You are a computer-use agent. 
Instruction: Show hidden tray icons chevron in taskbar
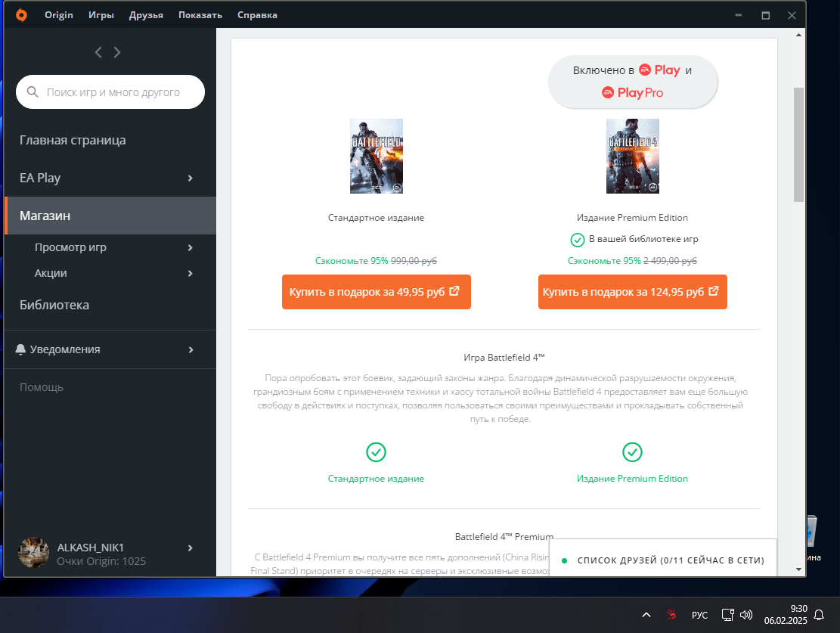coord(646,615)
